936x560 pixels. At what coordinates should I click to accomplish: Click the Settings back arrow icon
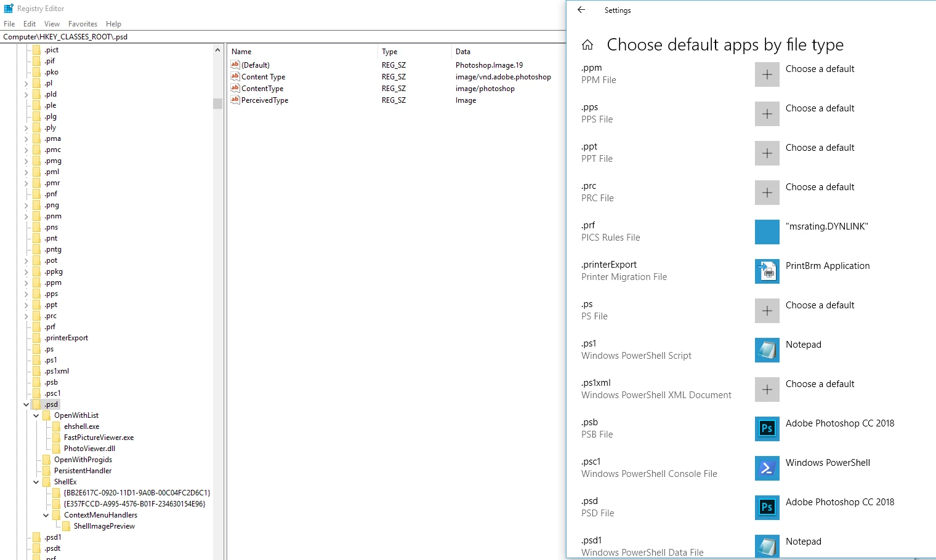(x=581, y=10)
